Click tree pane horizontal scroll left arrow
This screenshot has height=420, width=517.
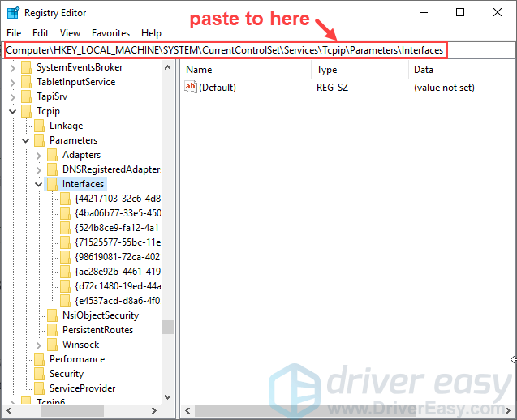click(x=9, y=411)
